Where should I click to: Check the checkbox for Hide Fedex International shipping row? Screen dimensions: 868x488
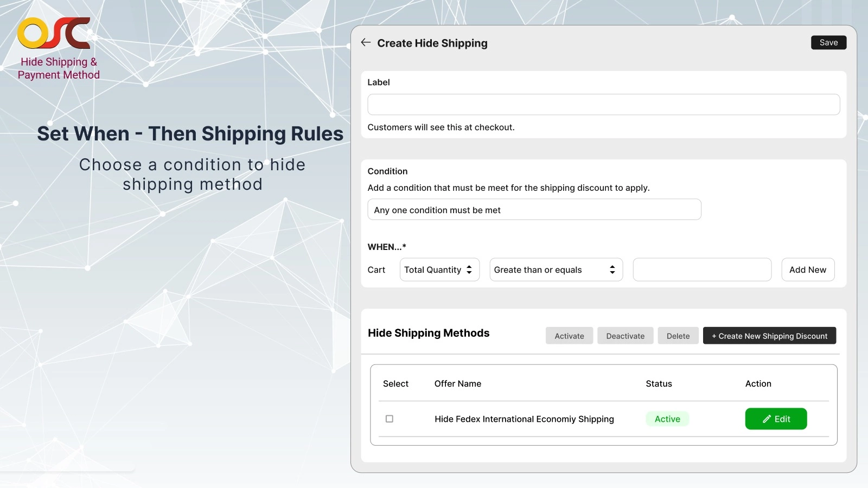click(x=388, y=419)
